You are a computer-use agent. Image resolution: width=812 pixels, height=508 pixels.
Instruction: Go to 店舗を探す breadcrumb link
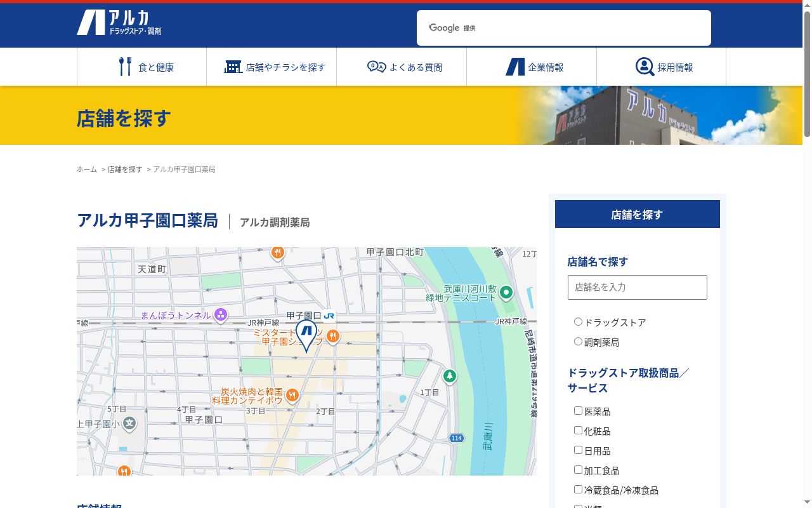pyautogui.click(x=125, y=170)
